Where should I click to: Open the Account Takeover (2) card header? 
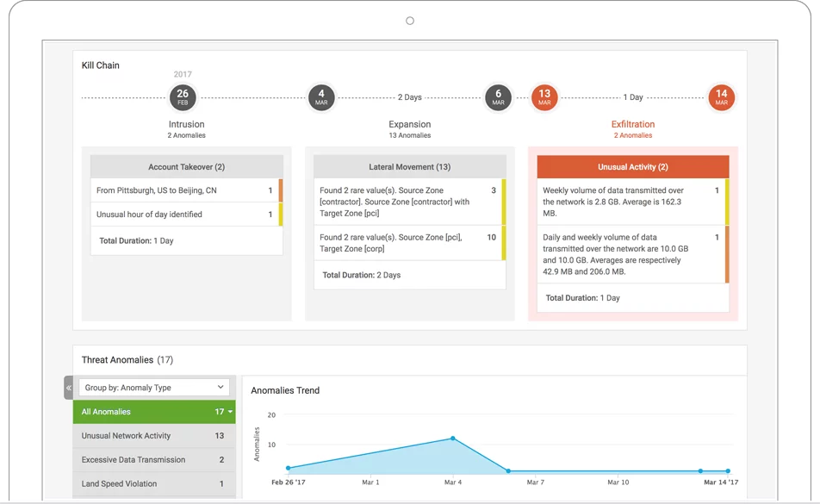186,167
